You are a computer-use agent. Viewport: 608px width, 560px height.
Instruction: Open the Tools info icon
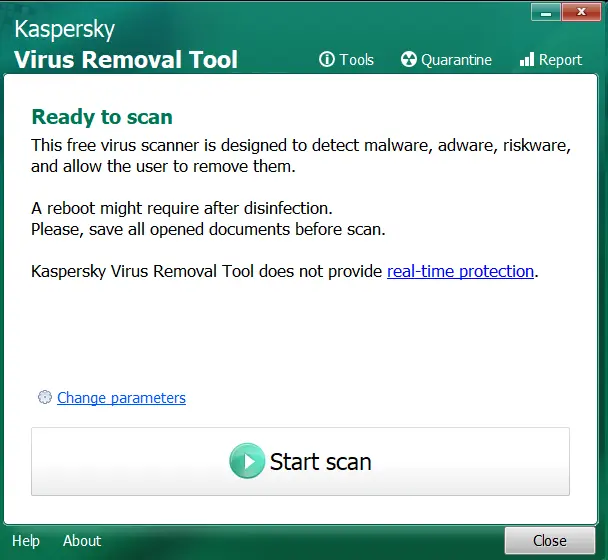pos(326,59)
